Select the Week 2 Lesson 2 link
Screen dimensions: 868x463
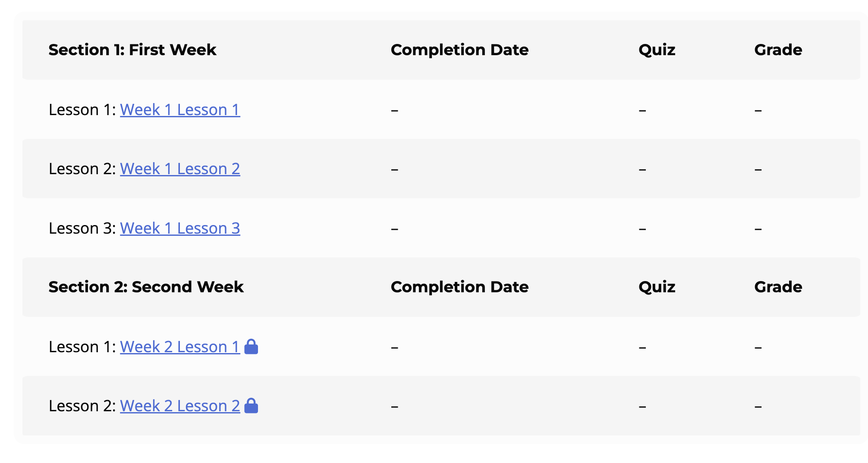tap(180, 406)
